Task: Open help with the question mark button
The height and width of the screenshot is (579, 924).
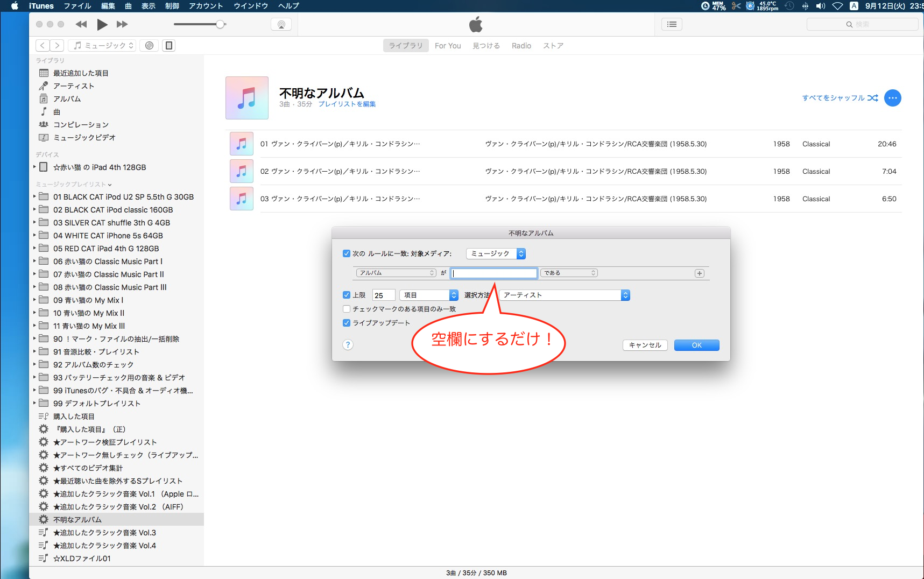Action: (x=348, y=345)
